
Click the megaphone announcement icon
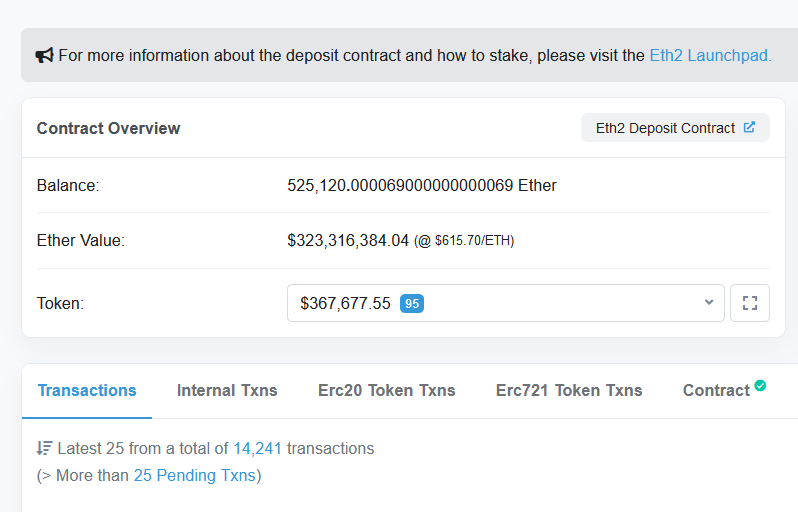coord(45,55)
